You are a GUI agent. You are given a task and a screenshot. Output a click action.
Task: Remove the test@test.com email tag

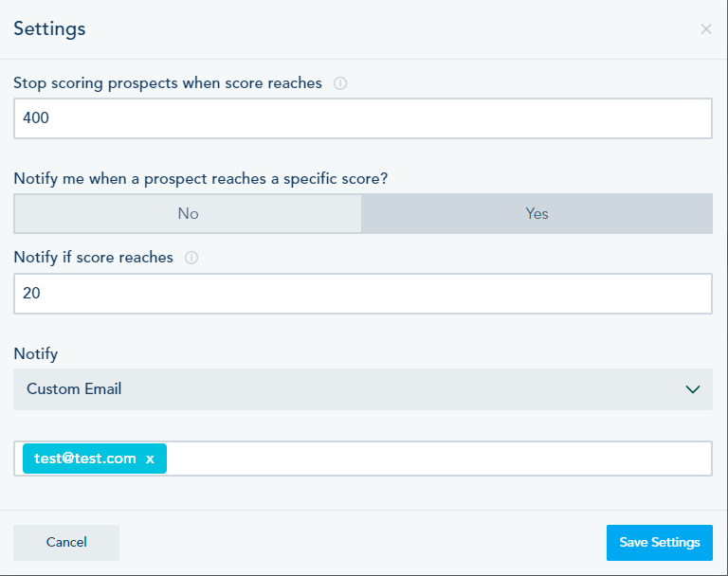tap(150, 459)
